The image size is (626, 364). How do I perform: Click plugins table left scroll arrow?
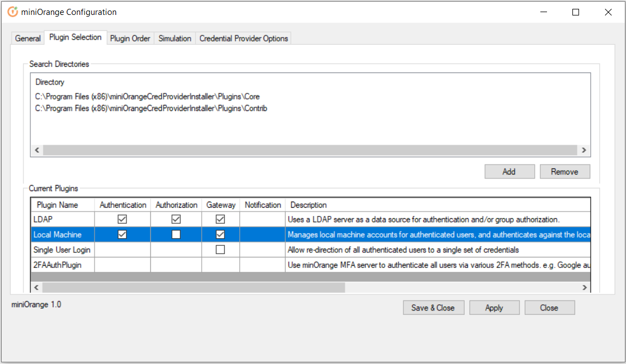tap(36, 287)
